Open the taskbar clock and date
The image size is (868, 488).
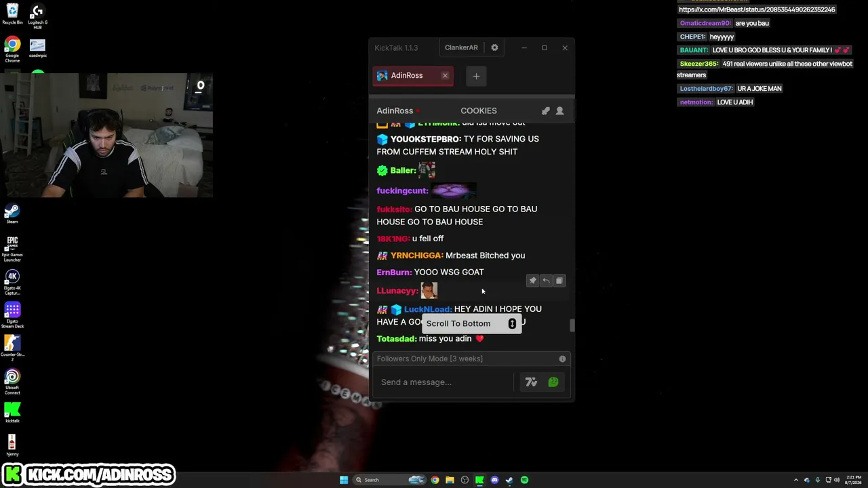853,480
